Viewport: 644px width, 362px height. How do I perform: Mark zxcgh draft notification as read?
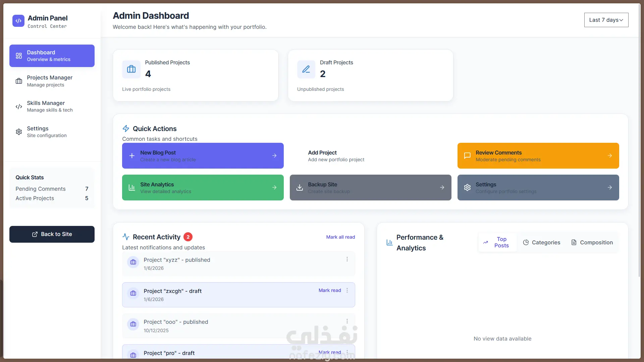330,290
